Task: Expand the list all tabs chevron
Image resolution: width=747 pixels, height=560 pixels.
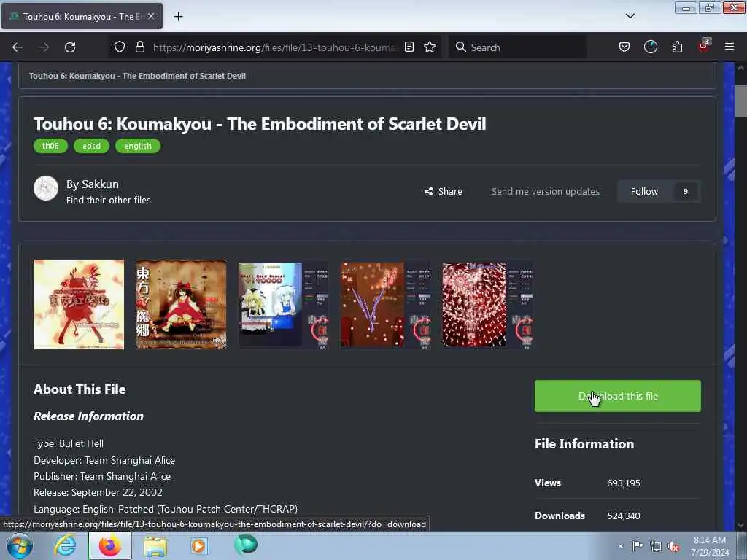Action: tap(630, 16)
